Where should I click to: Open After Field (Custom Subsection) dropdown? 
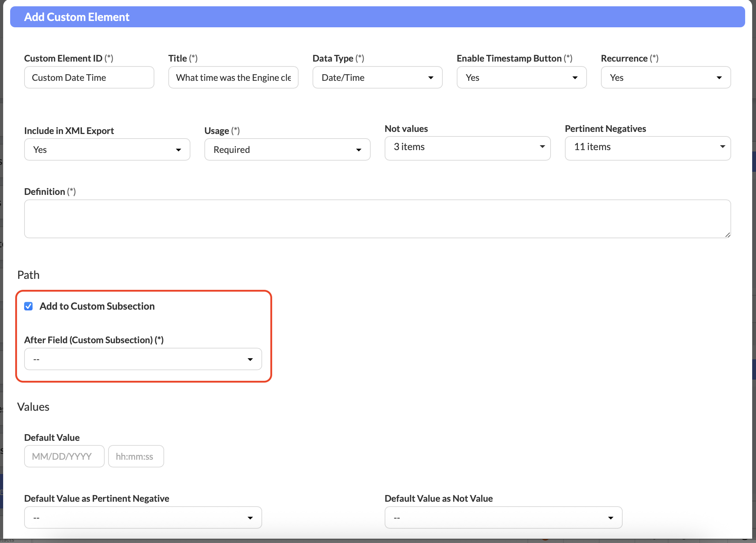pos(143,359)
